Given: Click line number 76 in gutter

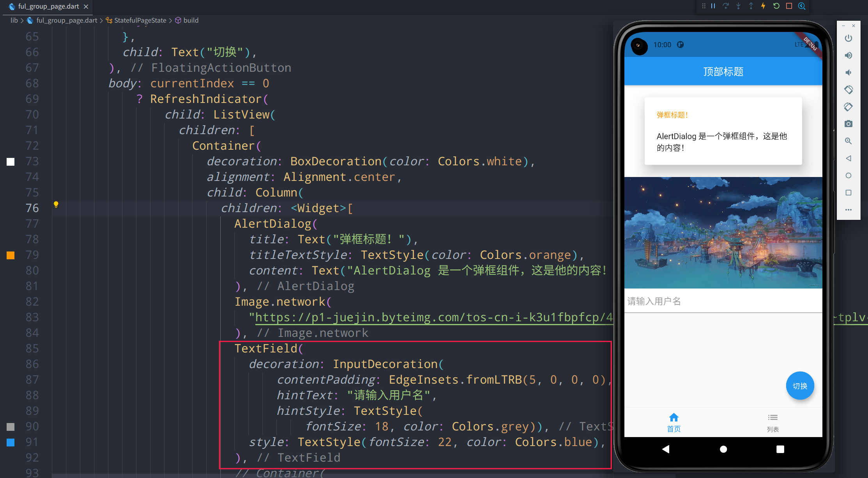Looking at the screenshot, I should click(x=32, y=208).
